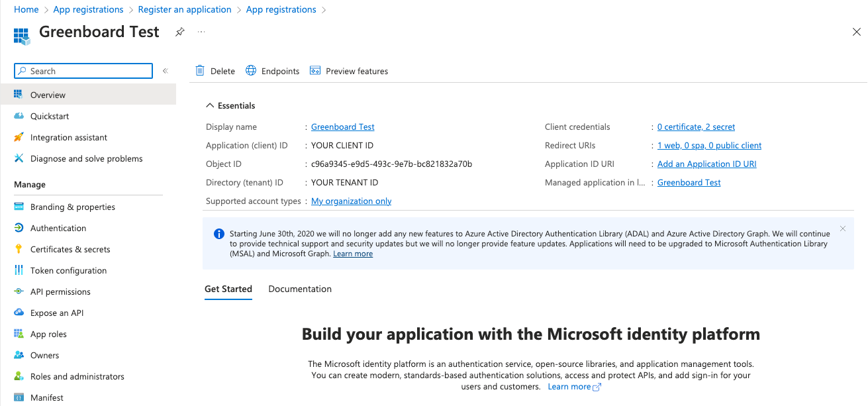868x406 pixels.
Task: Click the Quickstart cloud icon
Action: point(19,116)
